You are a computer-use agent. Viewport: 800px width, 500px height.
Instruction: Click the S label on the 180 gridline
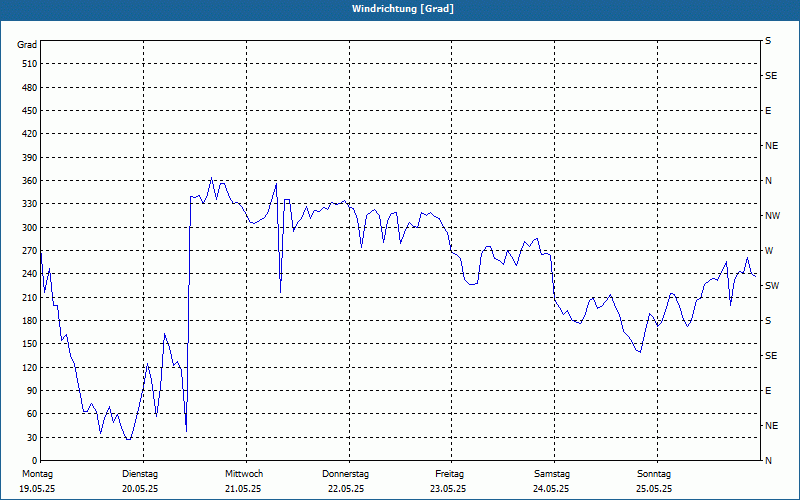768,321
